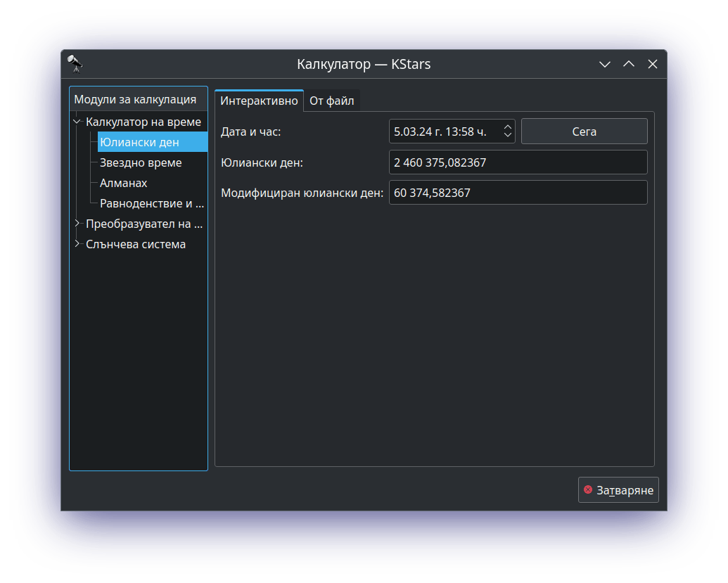The height and width of the screenshot is (583, 728).
Task: Increase date and time with up arrow
Action: click(x=507, y=127)
